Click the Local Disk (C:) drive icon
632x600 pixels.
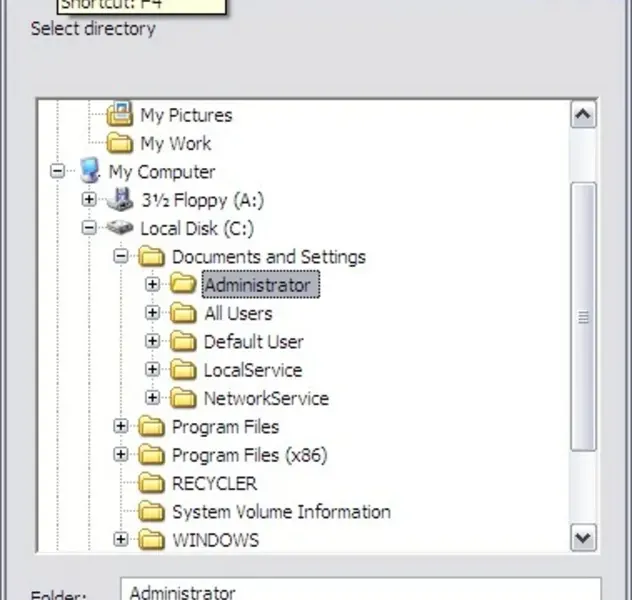[x=120, y=228]
